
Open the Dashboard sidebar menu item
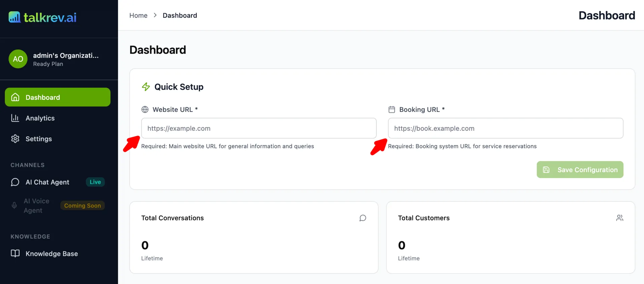click(58, 97)
